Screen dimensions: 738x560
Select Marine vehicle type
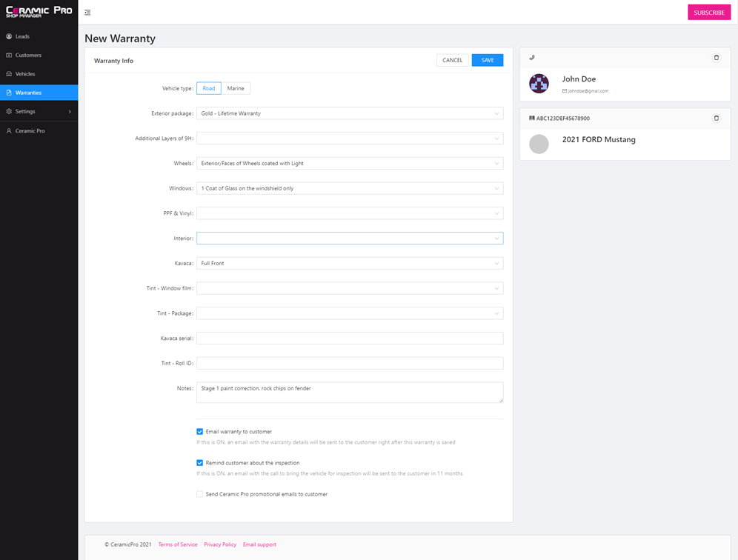click(x=236, y=88)
